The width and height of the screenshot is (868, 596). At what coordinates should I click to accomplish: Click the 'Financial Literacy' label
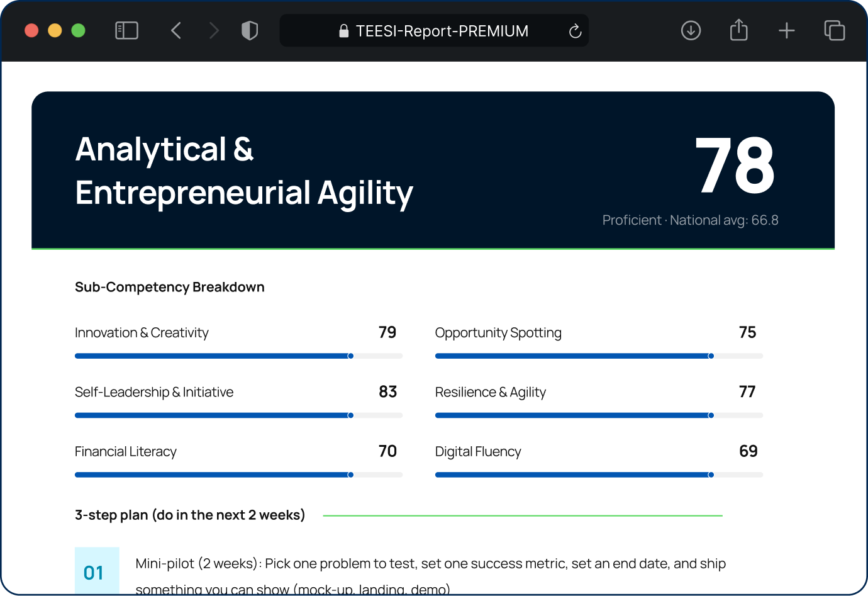126,452
